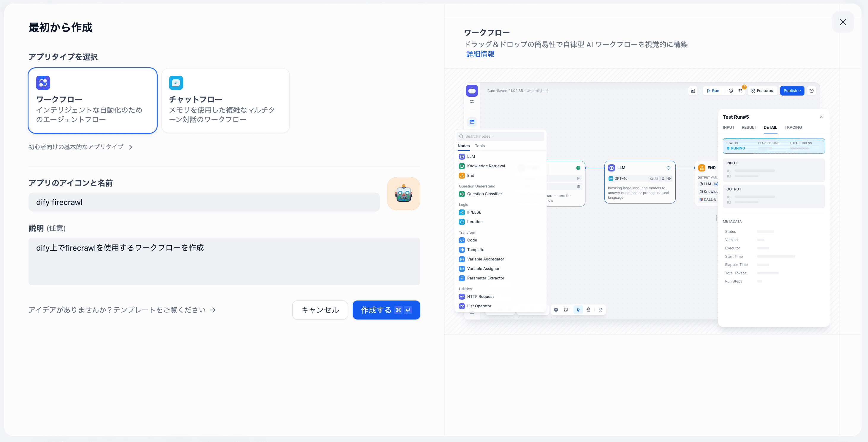Expand 初心者向けの基本的なアプリタイプ section

pyautogui.click(x=80, y=147)
